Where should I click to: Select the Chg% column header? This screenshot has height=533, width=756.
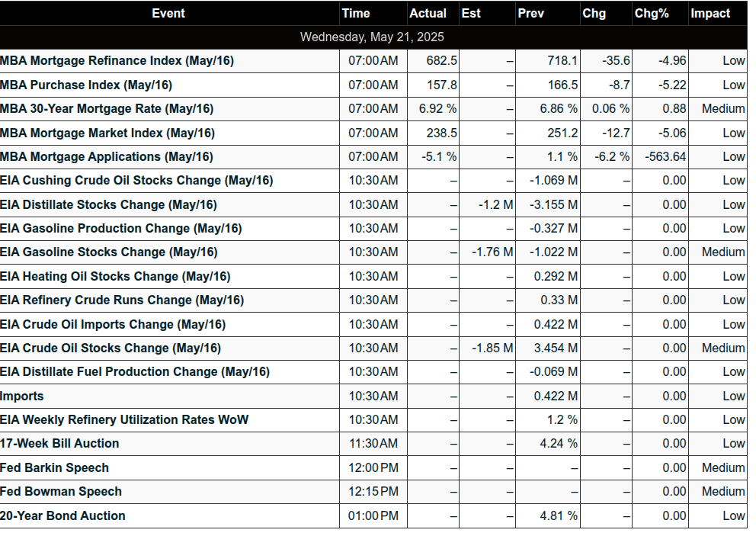point(652,13)
